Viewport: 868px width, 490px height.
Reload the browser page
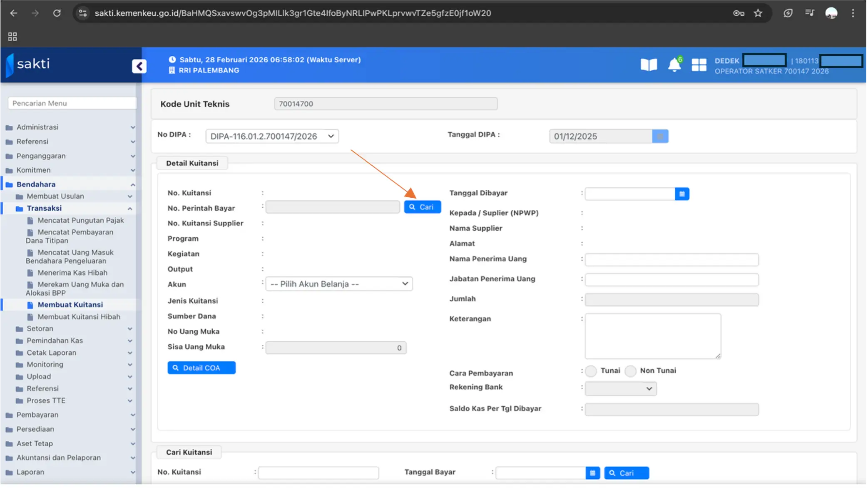[x=57, y=13]
